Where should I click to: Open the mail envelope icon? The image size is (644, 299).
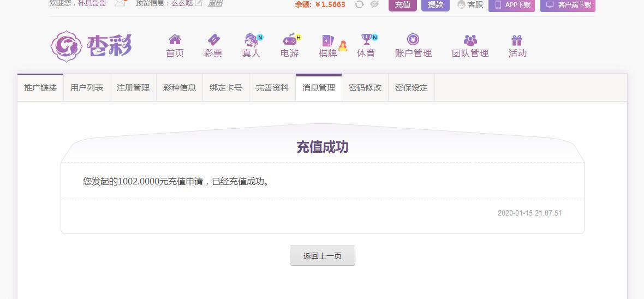point(120,3)
